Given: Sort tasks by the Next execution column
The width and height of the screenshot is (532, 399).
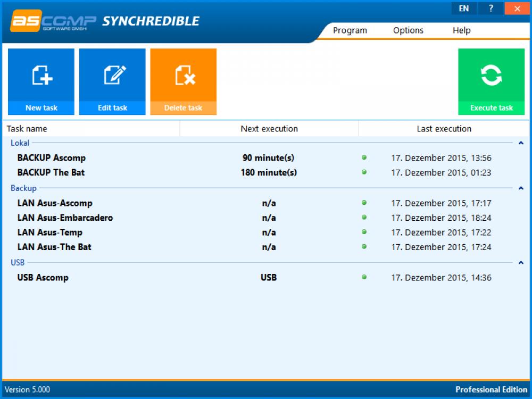Looking at the screenshot, I should pyautogui.click(x=270, y=128).
